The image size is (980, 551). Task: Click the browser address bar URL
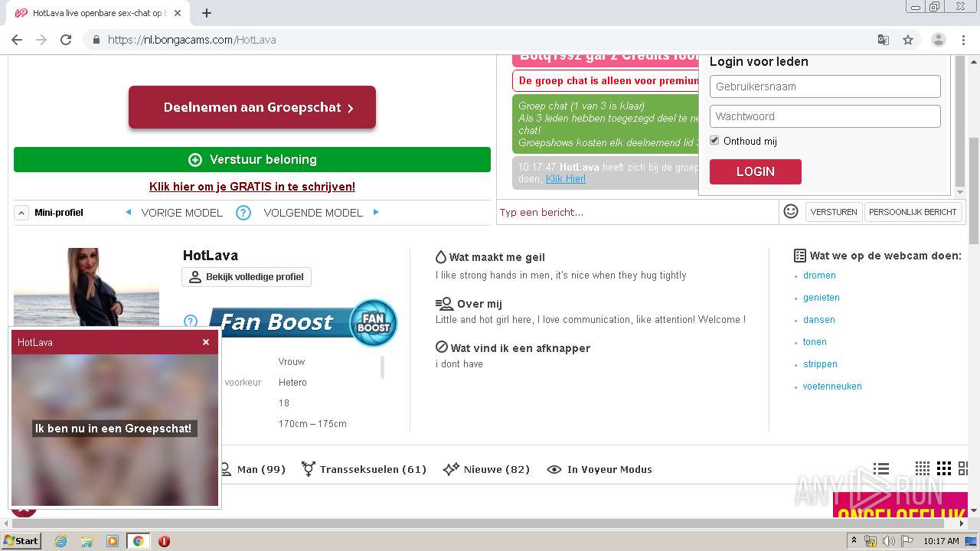pos(192,40)
